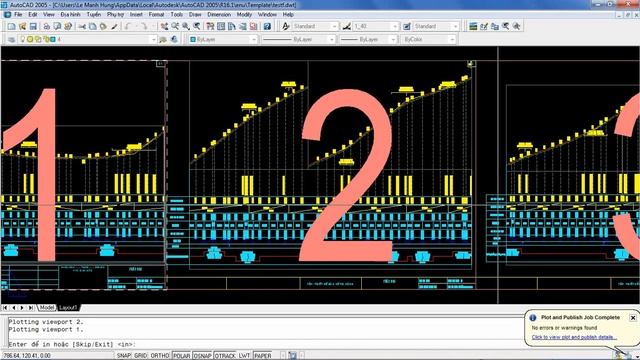Click the Paste toolbar icon

(x=103, y=26)
